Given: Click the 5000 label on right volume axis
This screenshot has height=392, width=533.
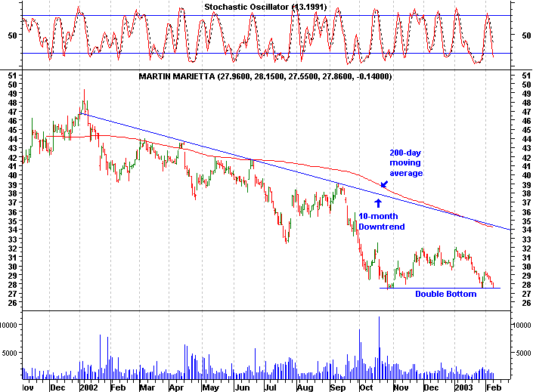Looking at the screenshot, I should 523,353.
